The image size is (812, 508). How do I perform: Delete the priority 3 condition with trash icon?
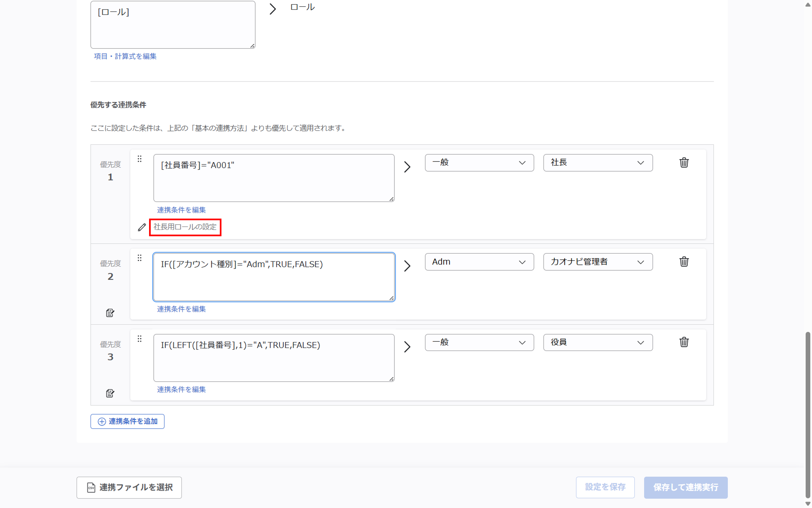click(684, 342)
